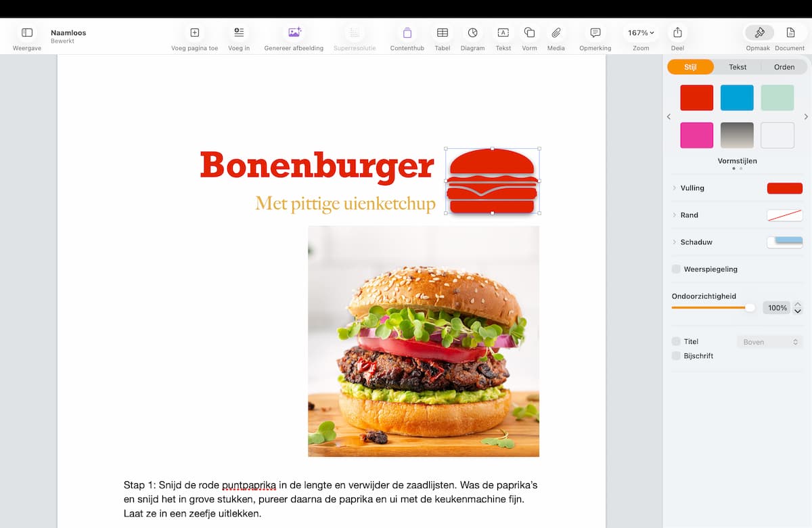Add an Opmerking comment

pos(595,32)
